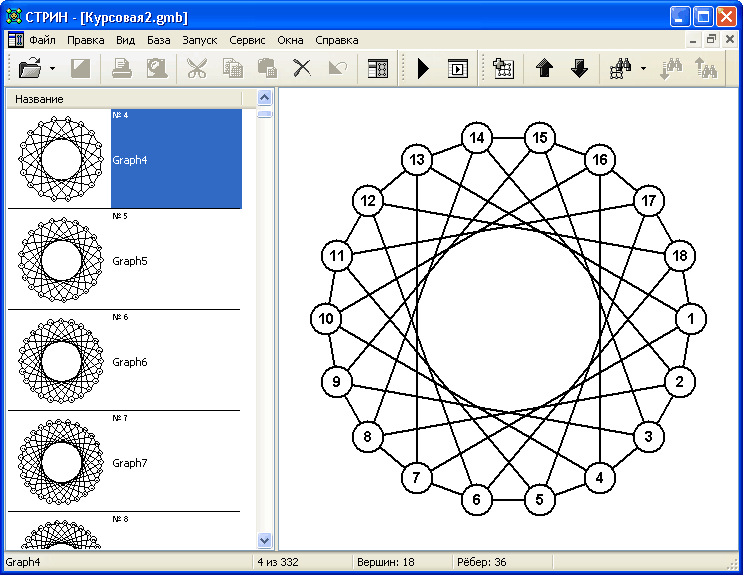Click the list scrollbar down arrow

coord(265,540)
